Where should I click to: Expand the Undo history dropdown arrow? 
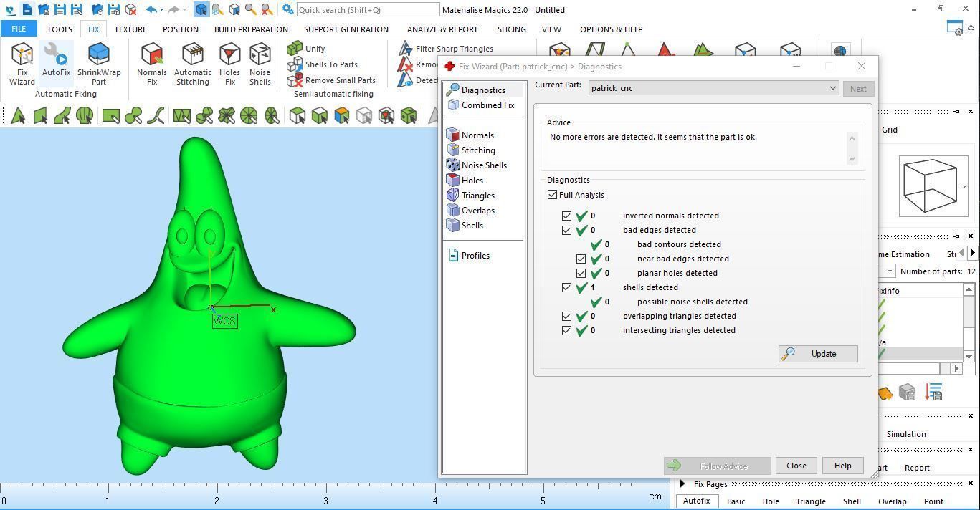(161, 9)
